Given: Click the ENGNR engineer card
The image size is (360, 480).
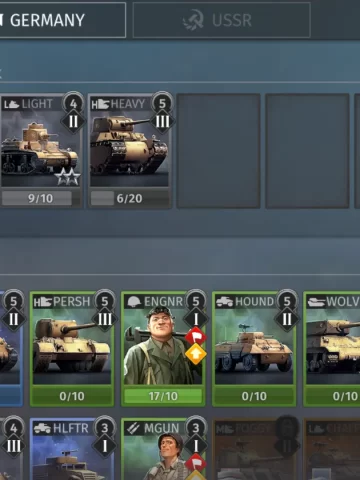Looking at the screenshot, I should 163,349.
